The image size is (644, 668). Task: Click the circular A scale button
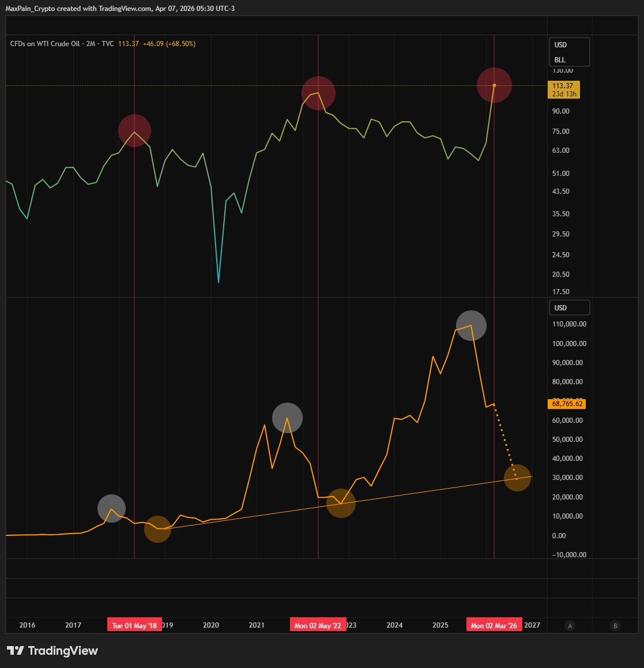pos(570,625)
